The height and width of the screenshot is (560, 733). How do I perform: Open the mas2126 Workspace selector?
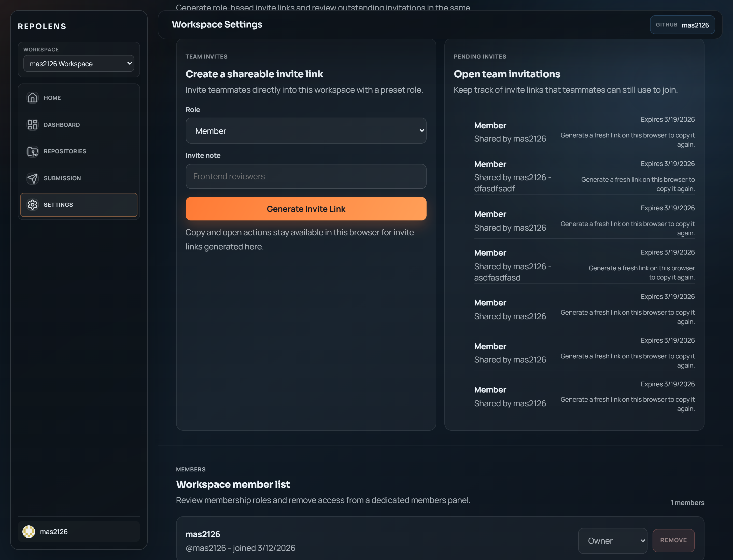[79, 64]
